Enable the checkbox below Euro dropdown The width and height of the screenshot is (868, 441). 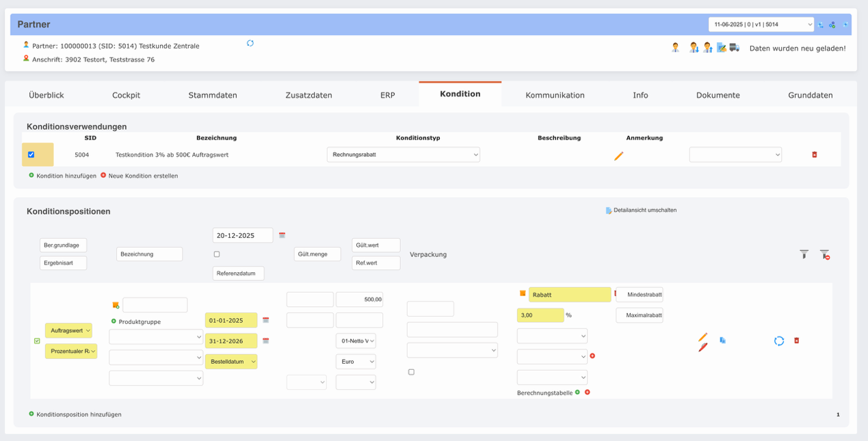(x=411, y=371)
